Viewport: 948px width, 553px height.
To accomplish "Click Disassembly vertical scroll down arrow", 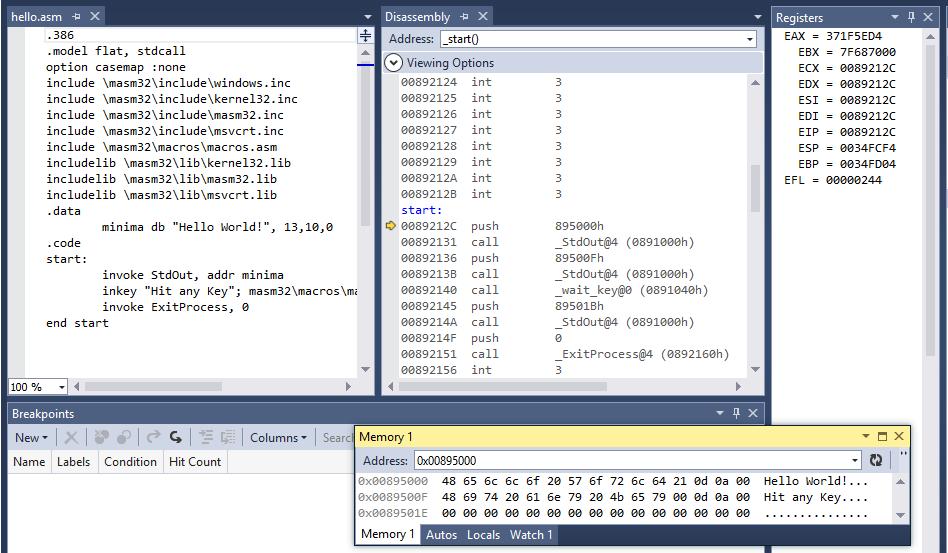I will [x=755, y=369].
